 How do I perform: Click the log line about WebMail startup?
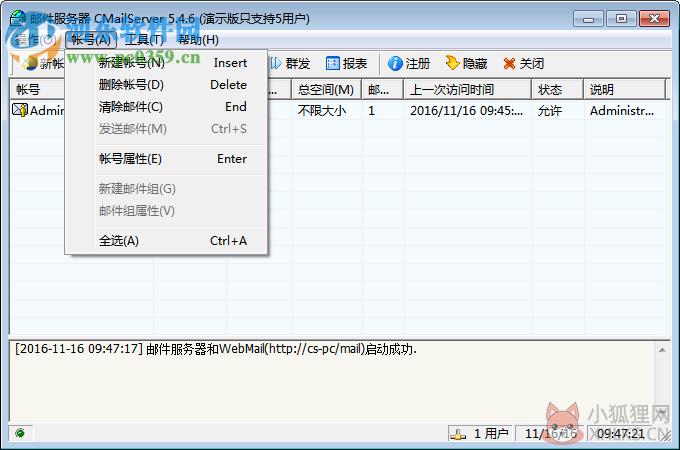click(216, 349)
